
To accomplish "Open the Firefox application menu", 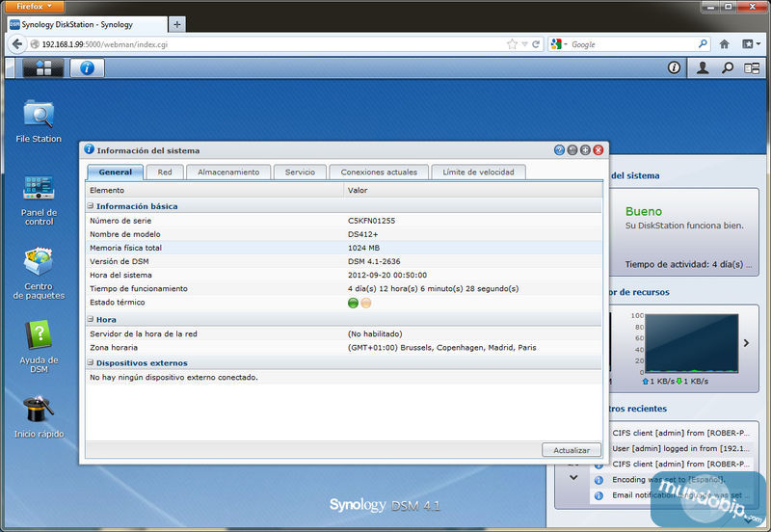I will click(35, 7).
